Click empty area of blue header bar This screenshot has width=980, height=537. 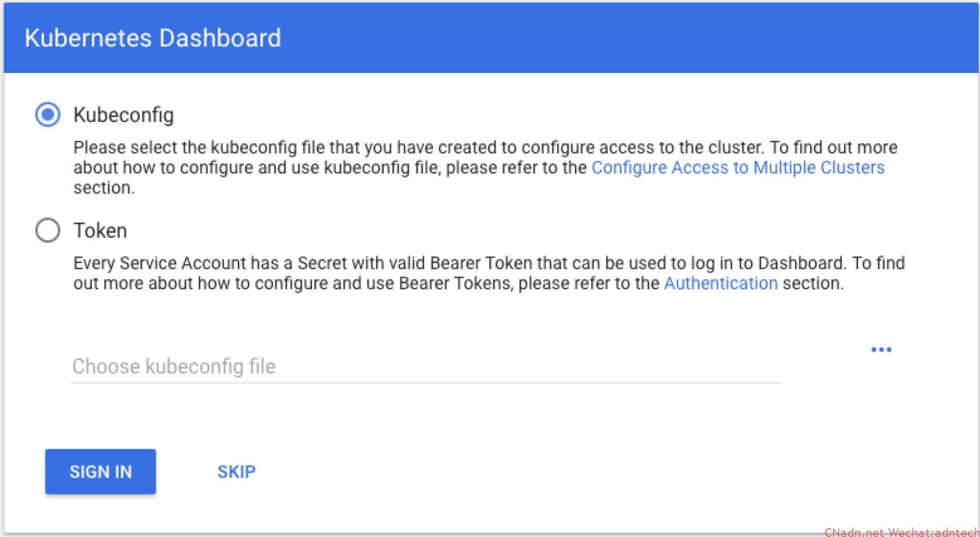(629, 38)
